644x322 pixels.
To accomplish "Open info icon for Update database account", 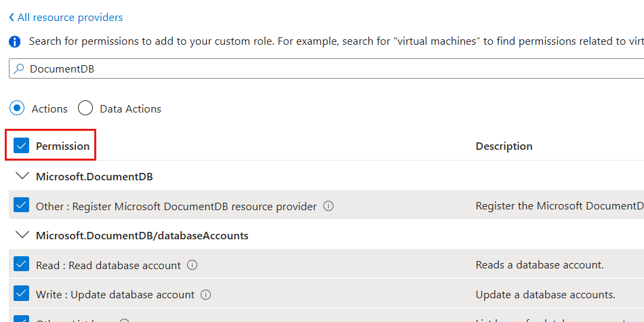I will tap(206, 295).
